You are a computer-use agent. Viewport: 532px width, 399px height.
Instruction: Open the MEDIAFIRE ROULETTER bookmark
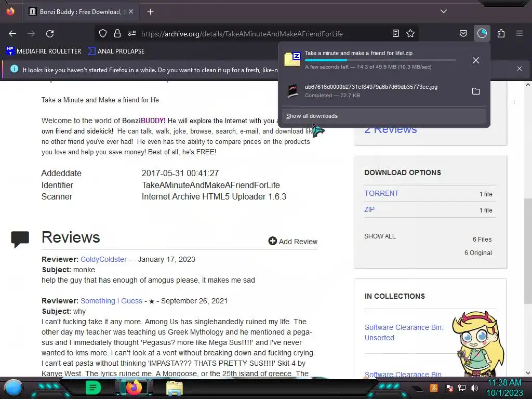coord(44,51)
